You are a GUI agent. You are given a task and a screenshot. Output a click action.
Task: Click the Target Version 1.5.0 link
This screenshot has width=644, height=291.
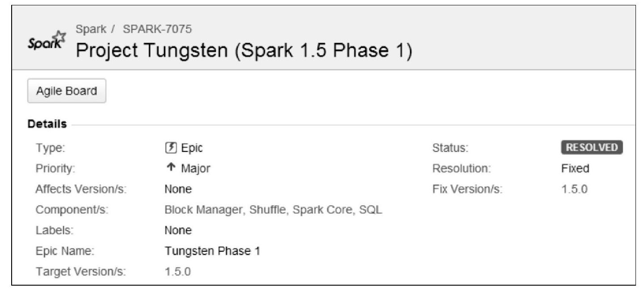pos(178,271)
